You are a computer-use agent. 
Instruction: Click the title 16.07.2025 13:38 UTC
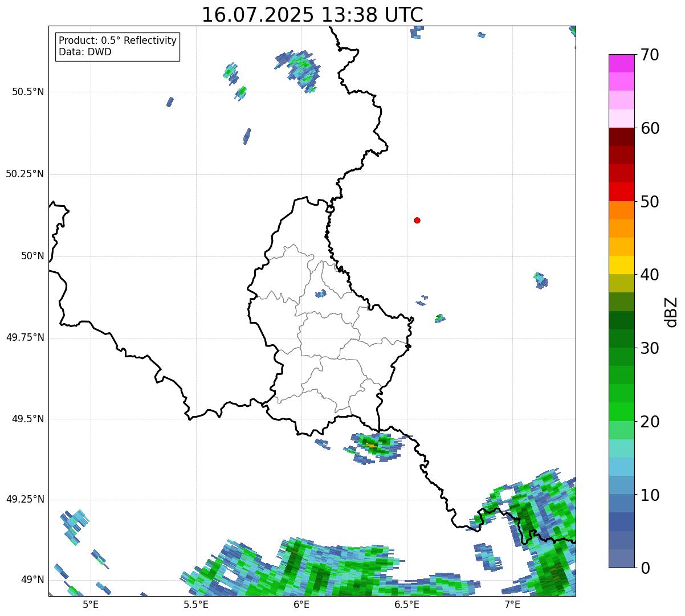312,15
